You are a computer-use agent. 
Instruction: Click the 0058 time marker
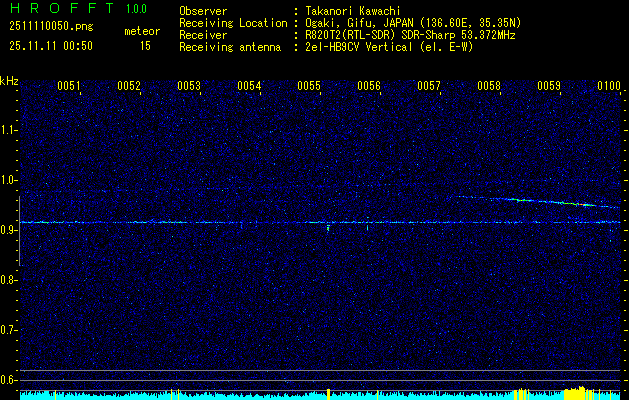click(489, 86)
